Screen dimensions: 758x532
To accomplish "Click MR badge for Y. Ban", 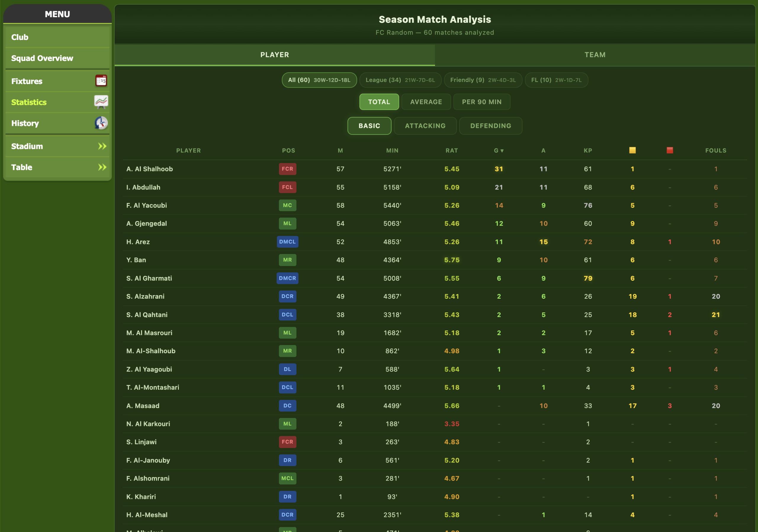I will (x=287, y=260).
